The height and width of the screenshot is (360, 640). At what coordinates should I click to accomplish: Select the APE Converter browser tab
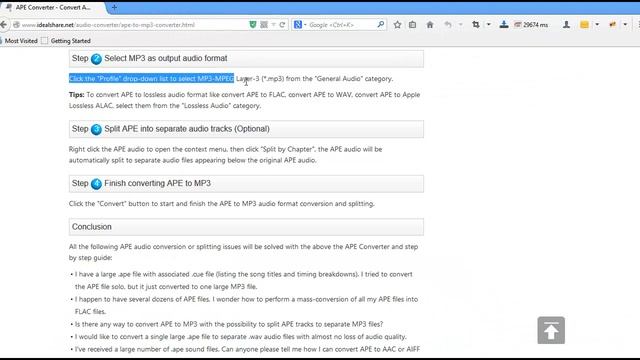pos(53,7)
